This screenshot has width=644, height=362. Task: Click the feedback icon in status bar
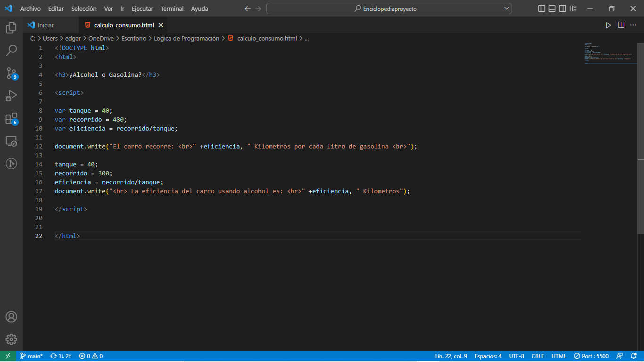[620, 356]
